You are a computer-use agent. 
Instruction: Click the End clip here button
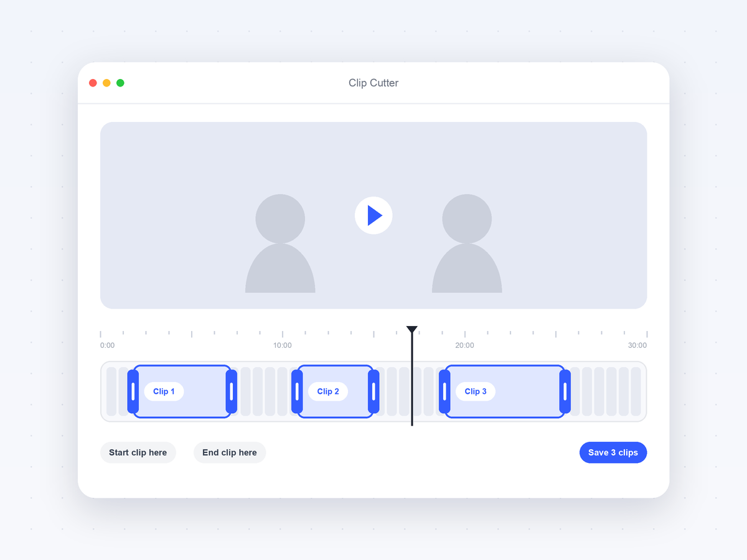(x=230, y=452)
